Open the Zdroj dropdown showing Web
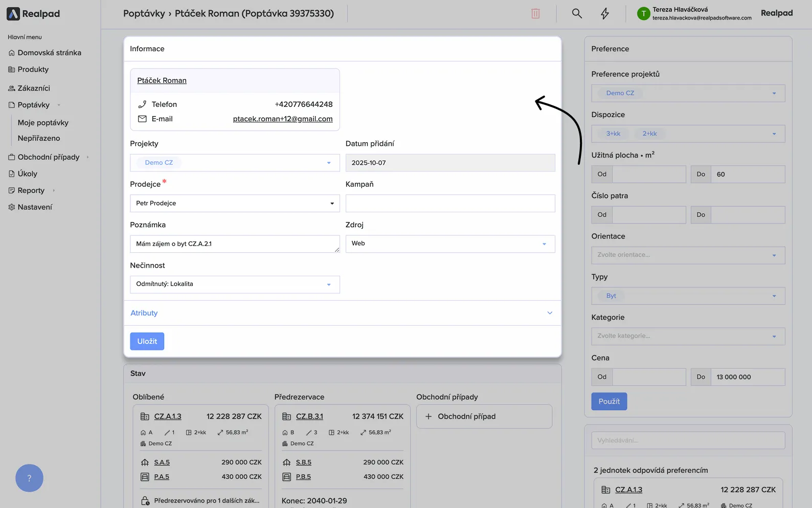Viewport: 812px width, 508px height. point(450,244)
